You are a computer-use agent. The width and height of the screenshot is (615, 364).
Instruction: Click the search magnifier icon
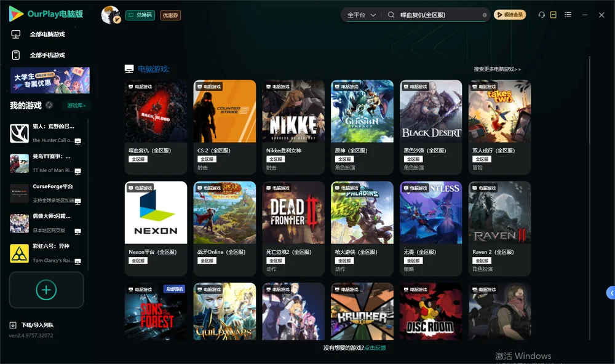click(391, 15)
